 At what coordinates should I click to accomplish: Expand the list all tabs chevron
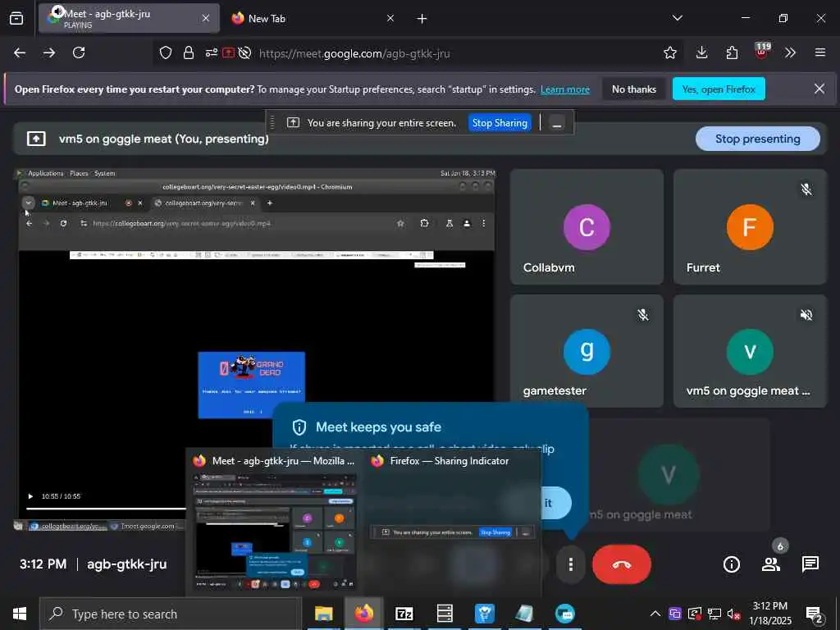[677, 18]
